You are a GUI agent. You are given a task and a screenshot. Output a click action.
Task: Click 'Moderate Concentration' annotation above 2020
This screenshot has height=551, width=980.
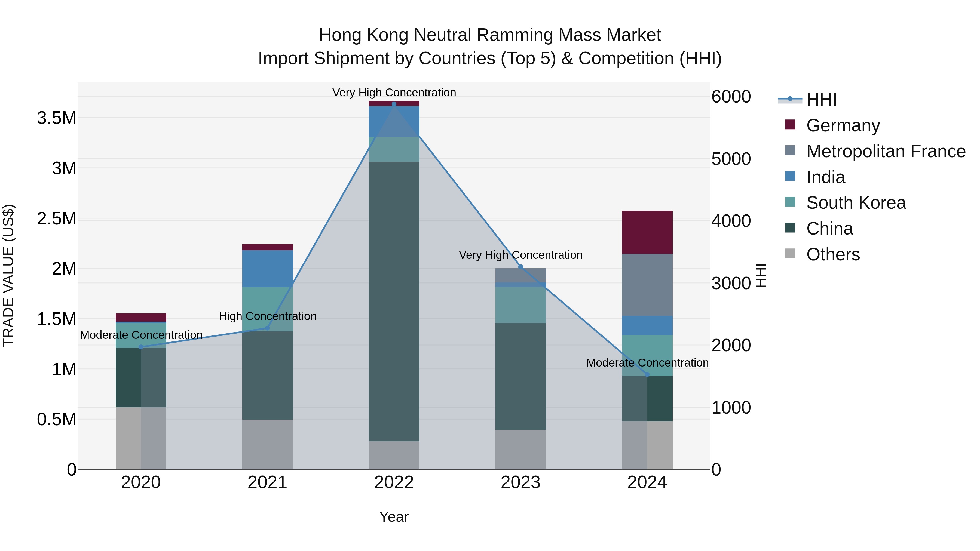click(x=141, y=335)
